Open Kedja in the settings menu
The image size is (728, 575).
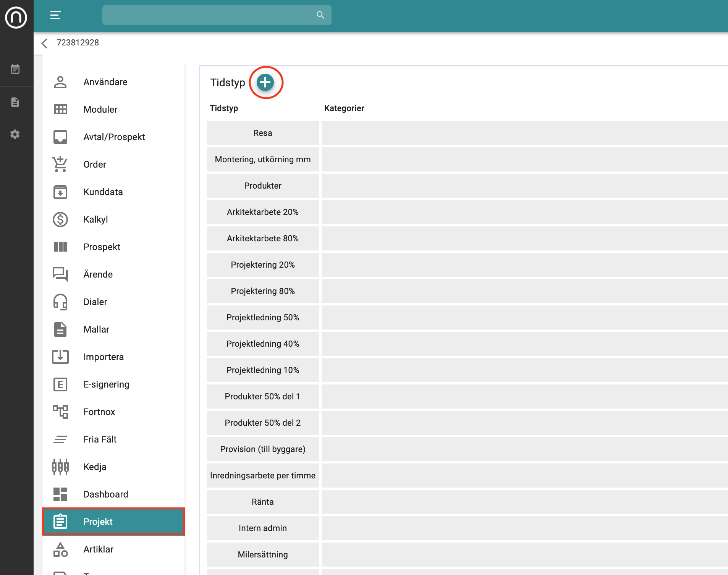[x=95, y=467]
